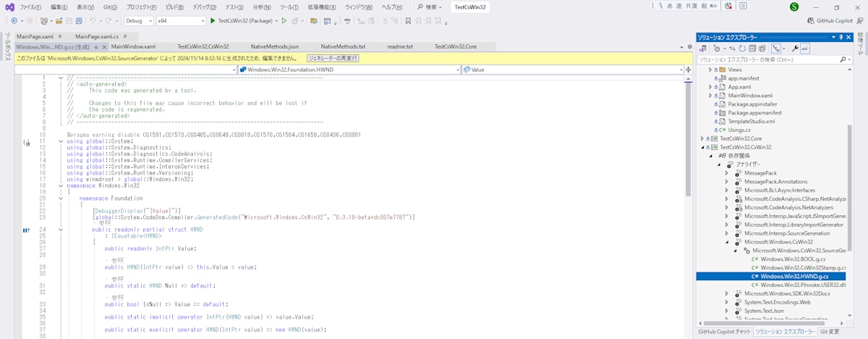Open the ファイル(F) menu
The image size is (868, 339).
click(29, 7)
